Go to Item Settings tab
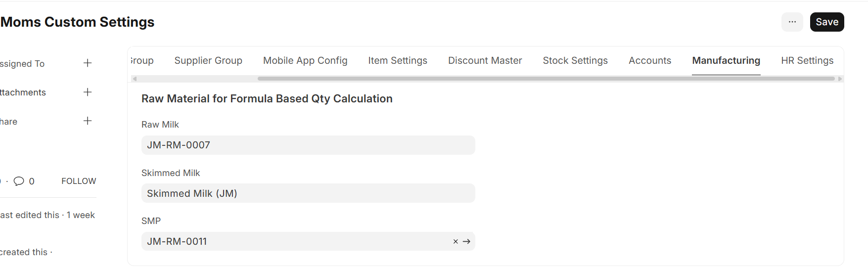The height and width of the screenshot is (268, 868). click(x=398, y=60)
